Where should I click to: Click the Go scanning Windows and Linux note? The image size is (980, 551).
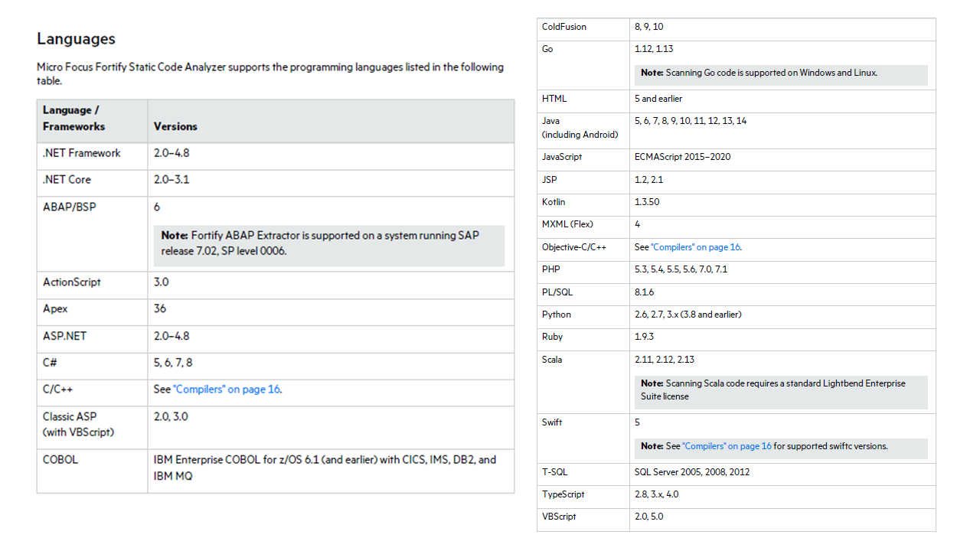(x=781, y=73)
